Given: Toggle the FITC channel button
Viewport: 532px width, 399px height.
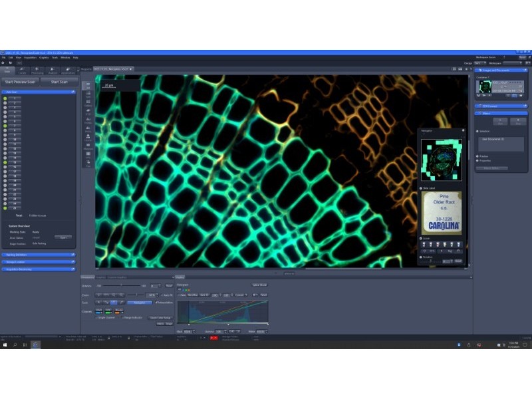Looking at the screenshot, I should pos(108,311).
